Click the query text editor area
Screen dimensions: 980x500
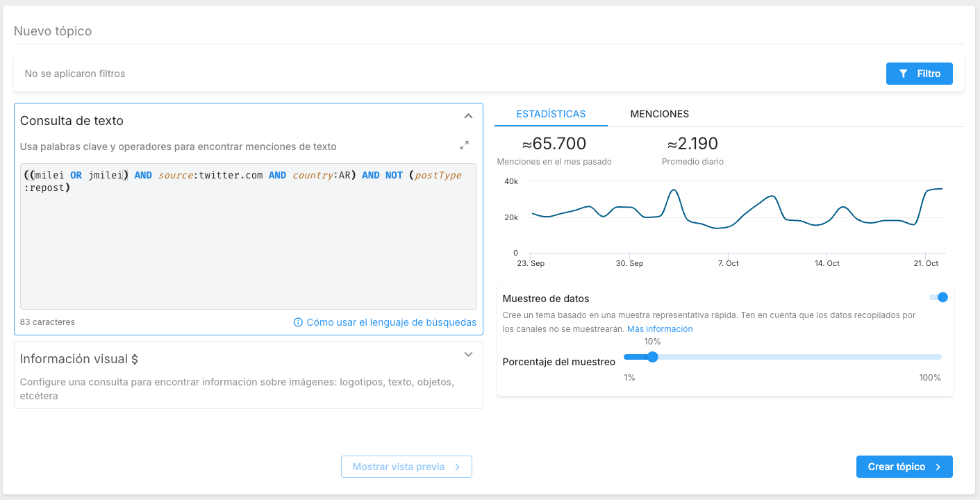pyautogui.click(x=249, y=236)
